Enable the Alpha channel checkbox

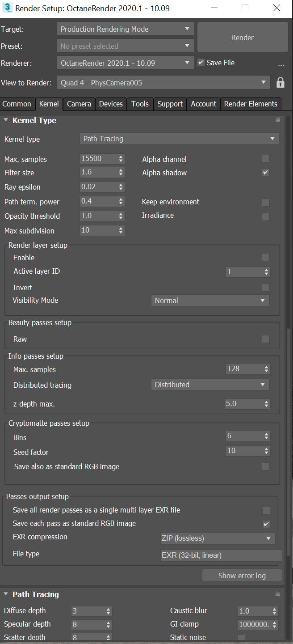[266, 159]
